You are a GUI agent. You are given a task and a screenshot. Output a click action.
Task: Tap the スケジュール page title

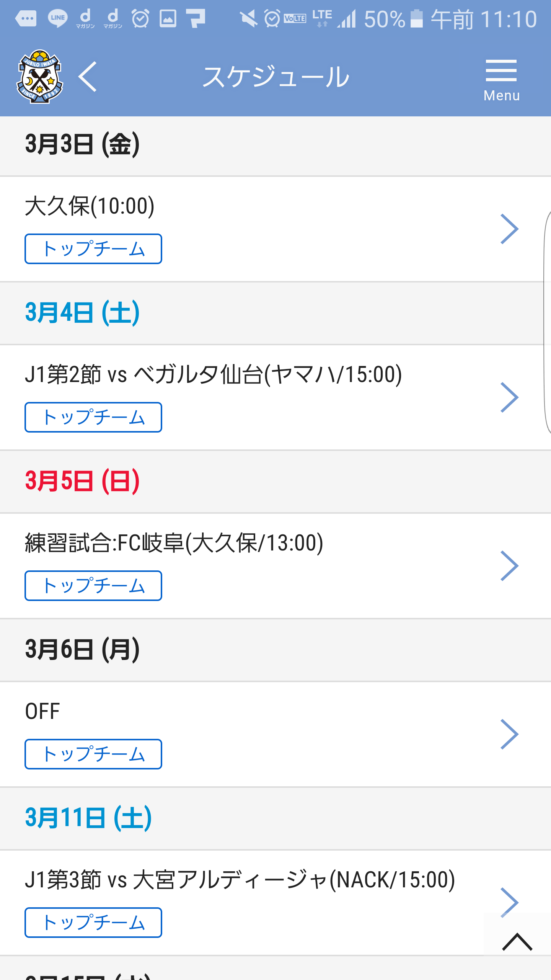275,77
